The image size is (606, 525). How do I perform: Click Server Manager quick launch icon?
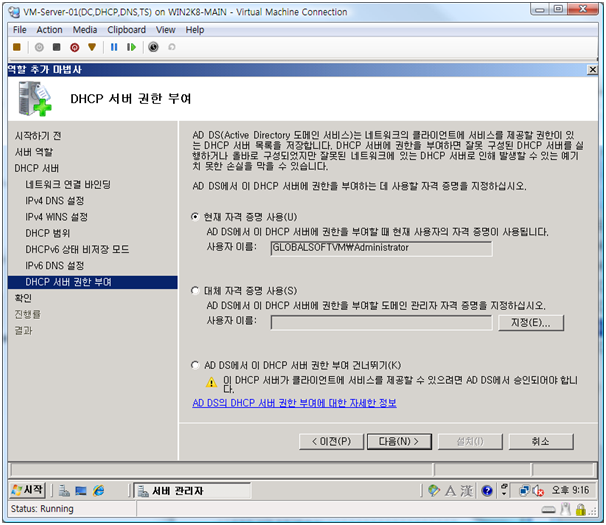[64, 491]
